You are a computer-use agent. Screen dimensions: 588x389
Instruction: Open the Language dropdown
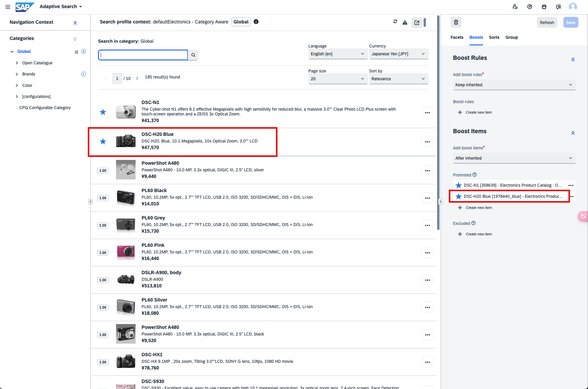338,54
